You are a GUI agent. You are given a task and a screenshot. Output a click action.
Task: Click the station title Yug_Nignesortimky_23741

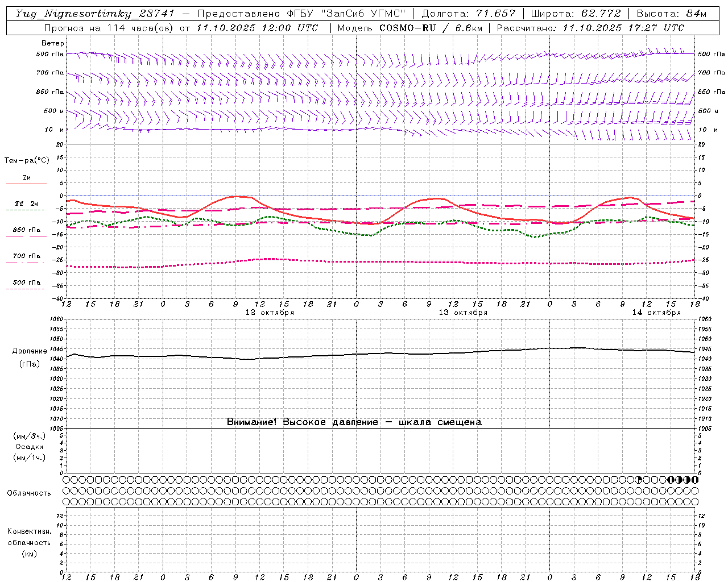tap(95, 14)
